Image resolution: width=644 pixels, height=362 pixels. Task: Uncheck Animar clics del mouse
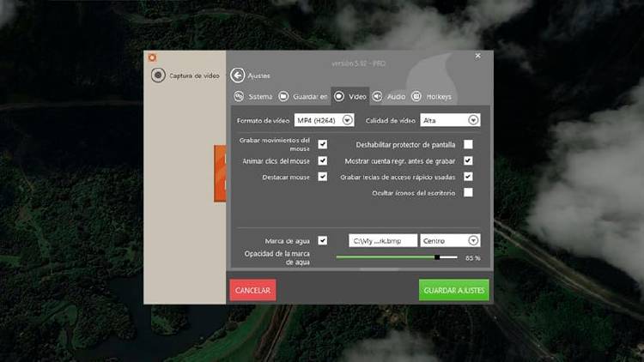(x=323, y=160)
